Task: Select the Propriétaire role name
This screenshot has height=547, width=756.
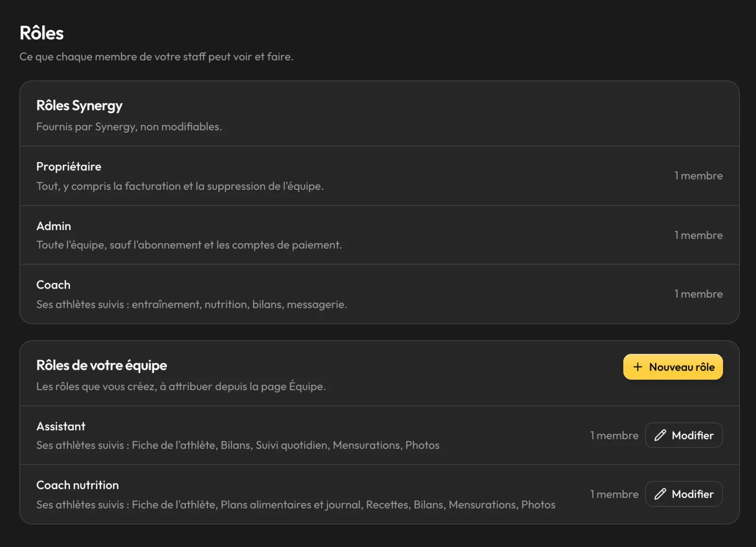Action: point(69,167)
